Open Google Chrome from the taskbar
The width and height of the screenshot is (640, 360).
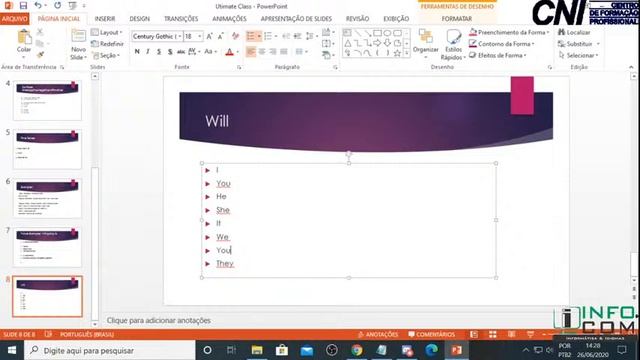pyautogui.click(x=357, y=350)
